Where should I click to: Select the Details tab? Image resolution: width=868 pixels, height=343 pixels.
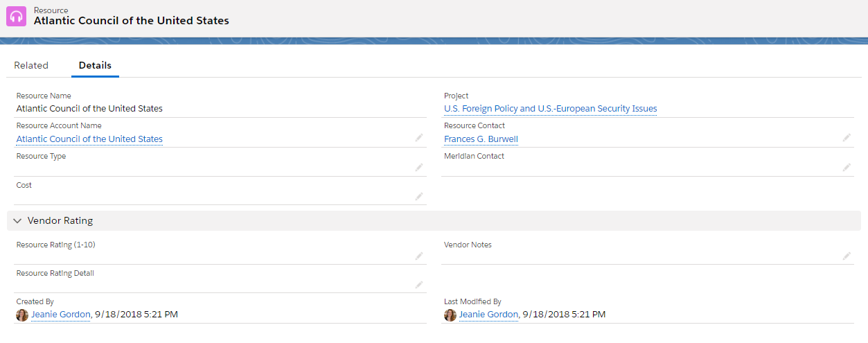[95, 65]
